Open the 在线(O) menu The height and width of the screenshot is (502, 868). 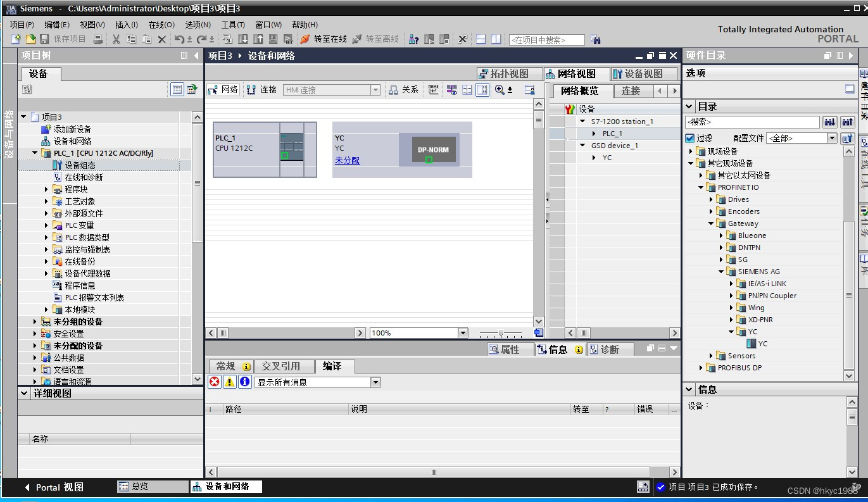(161, 25)
